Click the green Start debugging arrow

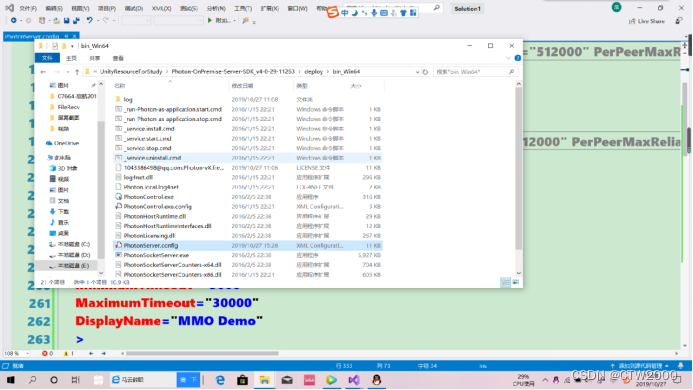tap(210, 20)
